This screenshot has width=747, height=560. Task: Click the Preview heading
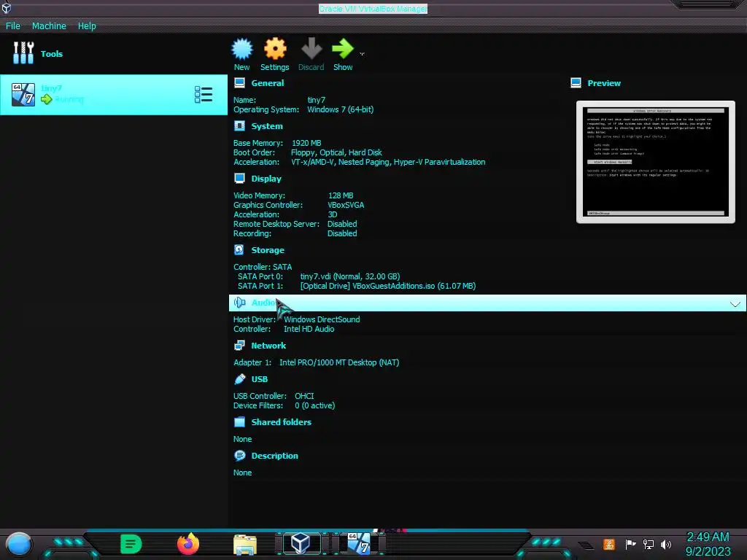603,83
